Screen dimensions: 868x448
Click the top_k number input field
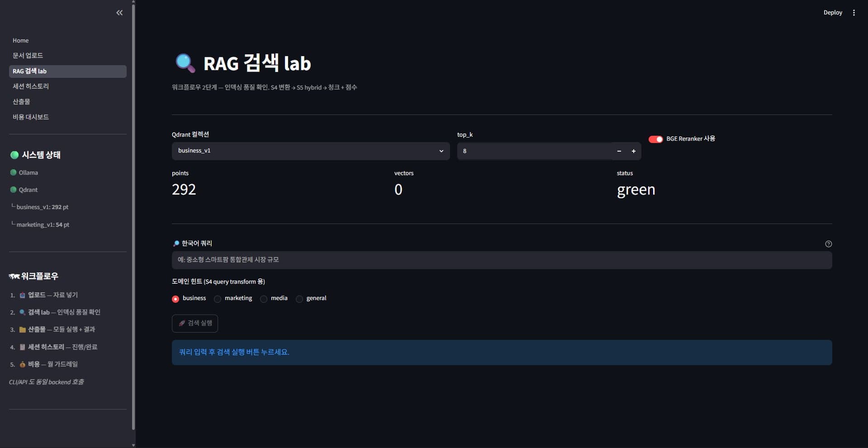[535, 151]
